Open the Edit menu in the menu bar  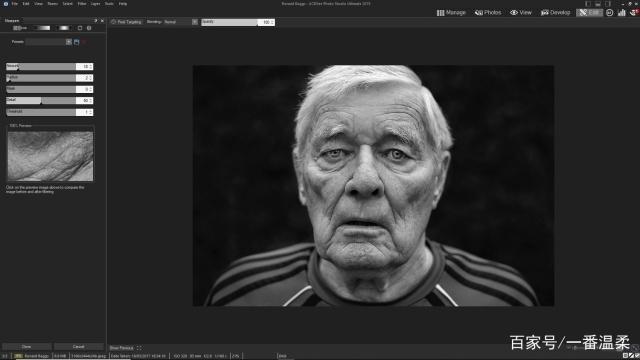[x=26, y=4]
